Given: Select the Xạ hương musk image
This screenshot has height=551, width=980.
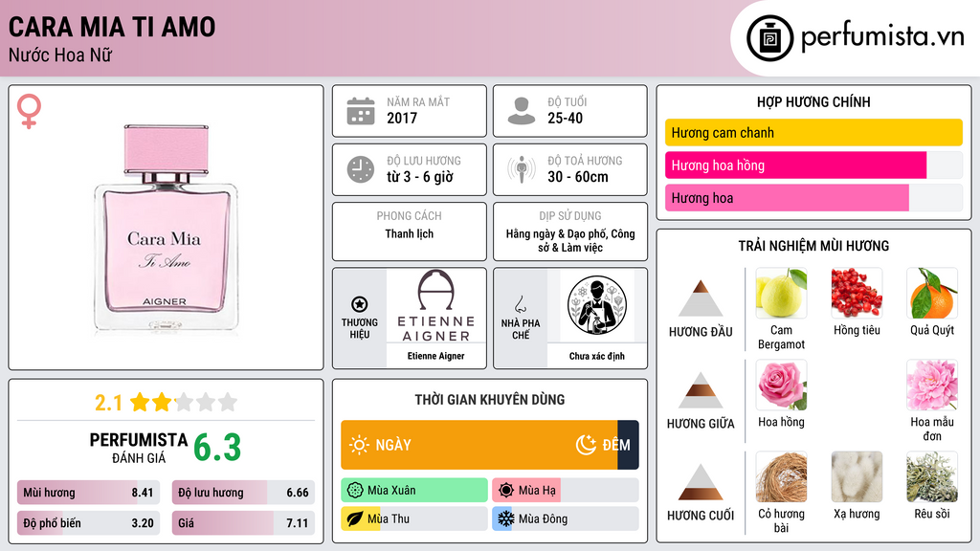Looking at the screenshot, I should [x=857, y=476].
